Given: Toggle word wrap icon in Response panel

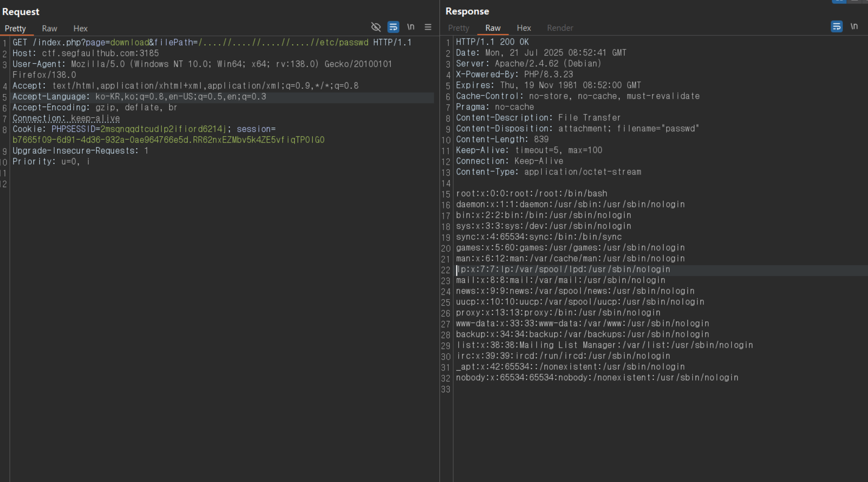Looking at the screenshot, I should tap(837, 27).
